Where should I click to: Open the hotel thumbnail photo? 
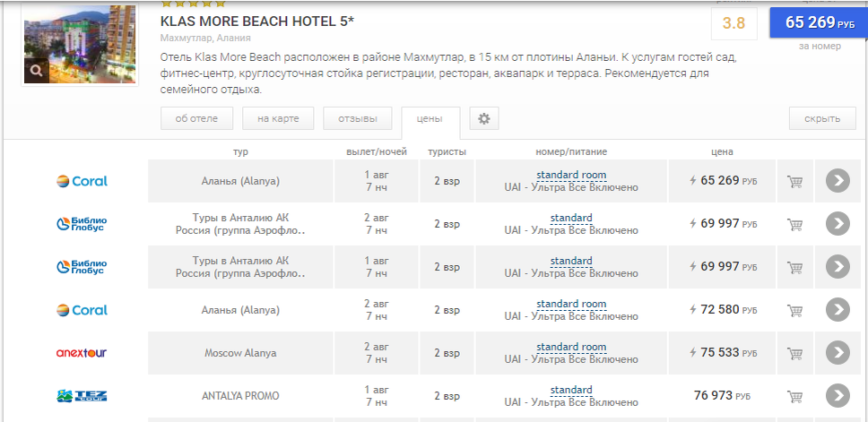(x=80, y=44)
